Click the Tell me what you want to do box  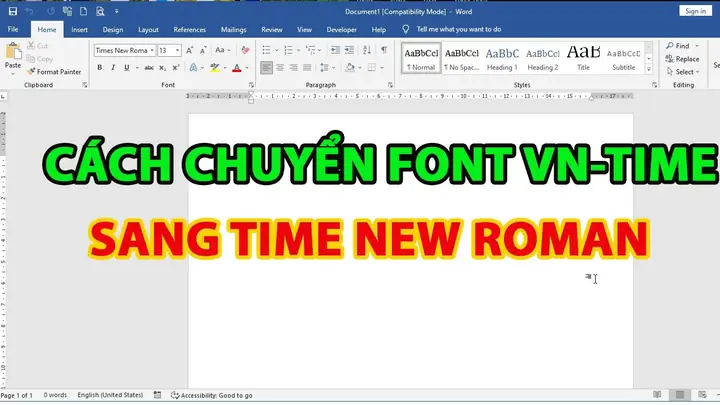[458, 29]
